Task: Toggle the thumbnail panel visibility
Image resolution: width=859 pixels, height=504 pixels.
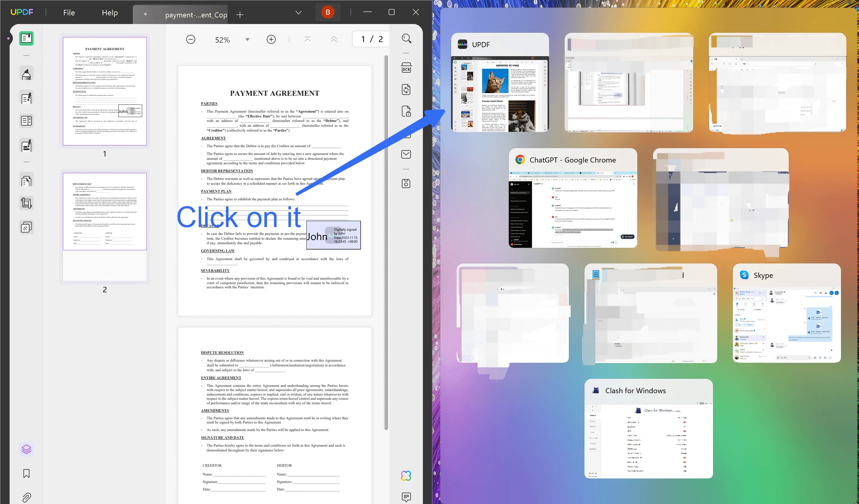Action: [27, 38]
